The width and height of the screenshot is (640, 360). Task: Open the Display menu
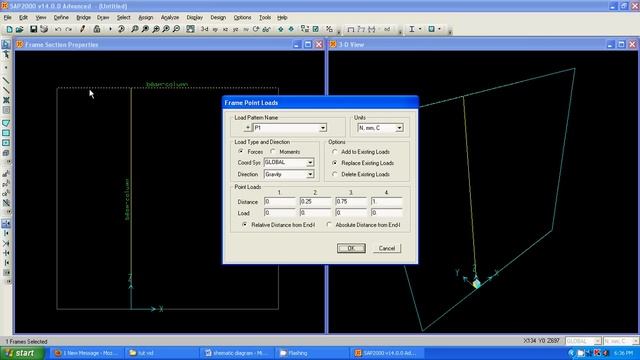[x=195, y=18]
